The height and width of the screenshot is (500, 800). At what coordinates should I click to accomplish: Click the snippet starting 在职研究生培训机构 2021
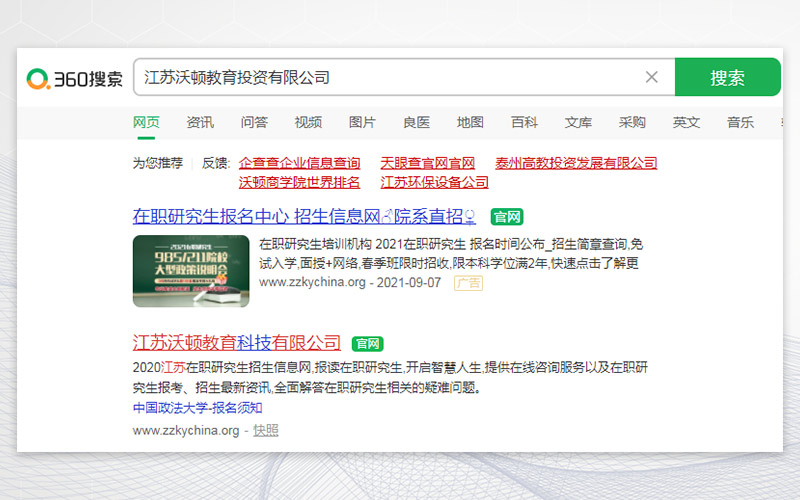click(451, 254)
